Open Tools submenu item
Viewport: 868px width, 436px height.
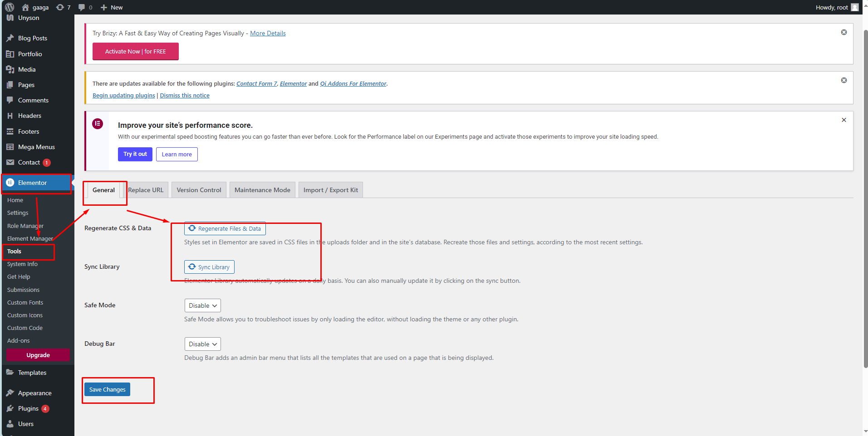[14, 251]
